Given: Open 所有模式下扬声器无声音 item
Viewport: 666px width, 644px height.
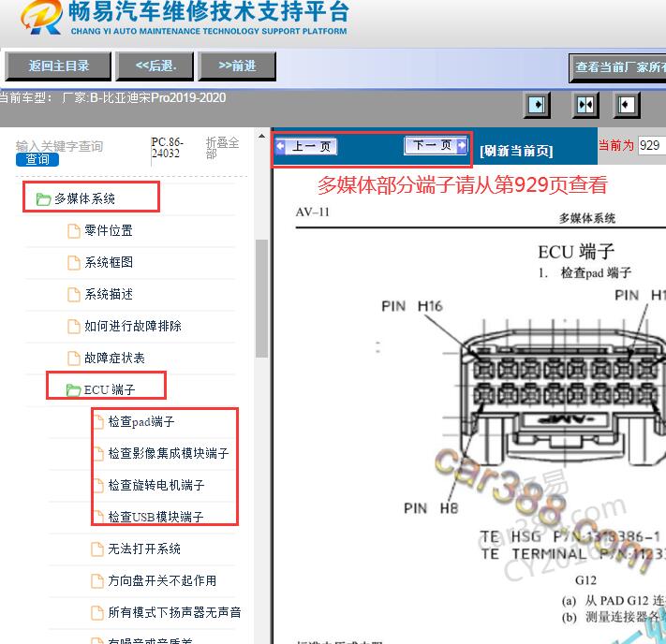Looking at the screenshot, I should tap(174, 612).
